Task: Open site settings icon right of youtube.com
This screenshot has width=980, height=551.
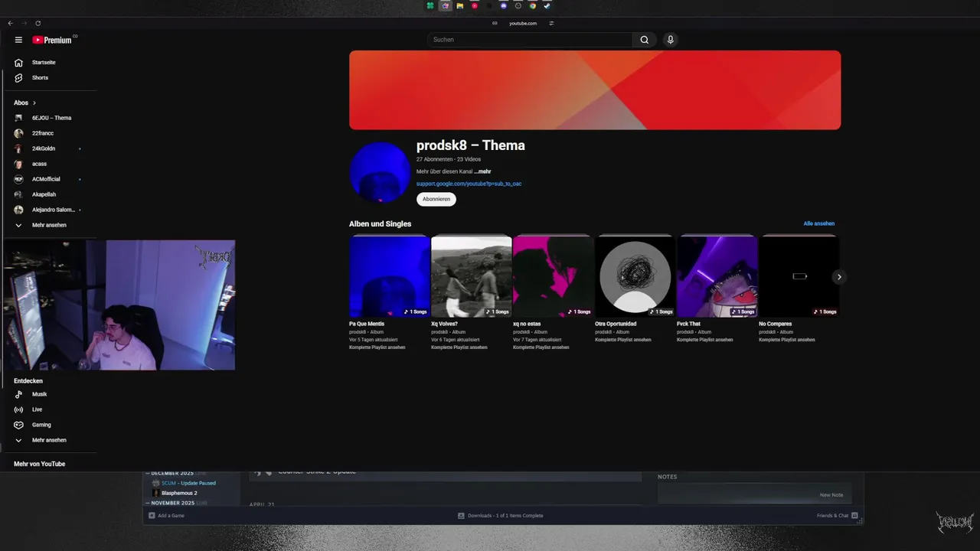Action: (551, 23)
